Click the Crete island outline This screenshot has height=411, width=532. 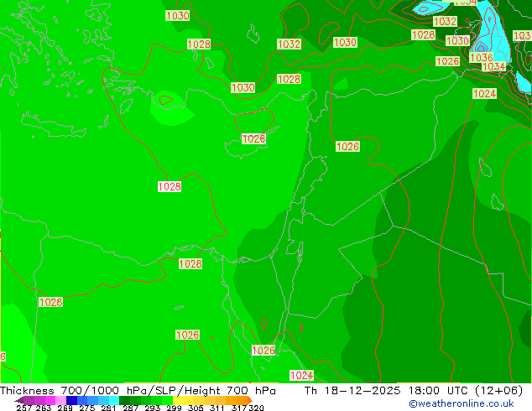click(54, 125)
